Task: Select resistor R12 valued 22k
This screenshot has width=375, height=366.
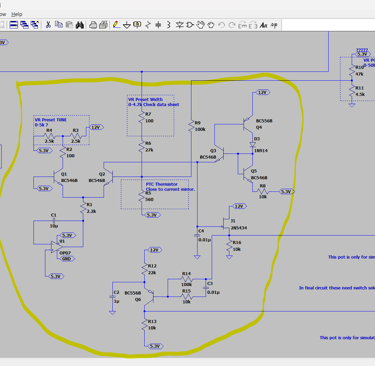Action: click(x=144, y=269)
